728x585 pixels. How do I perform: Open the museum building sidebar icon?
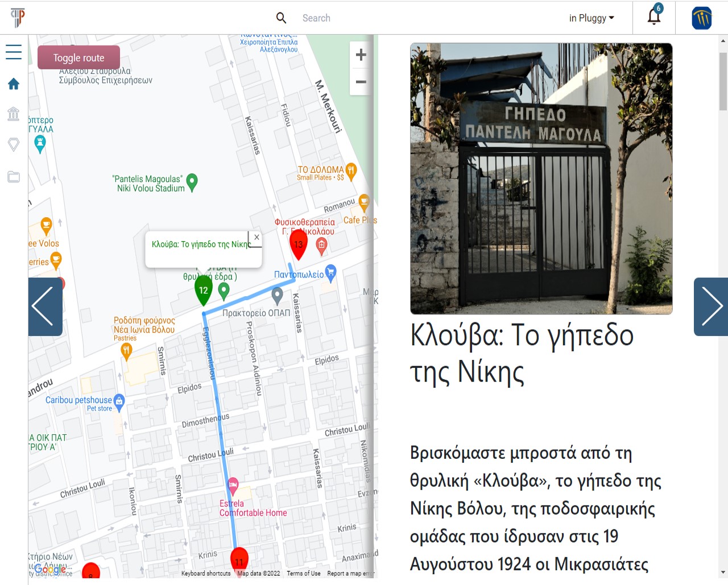click(14, 114)
